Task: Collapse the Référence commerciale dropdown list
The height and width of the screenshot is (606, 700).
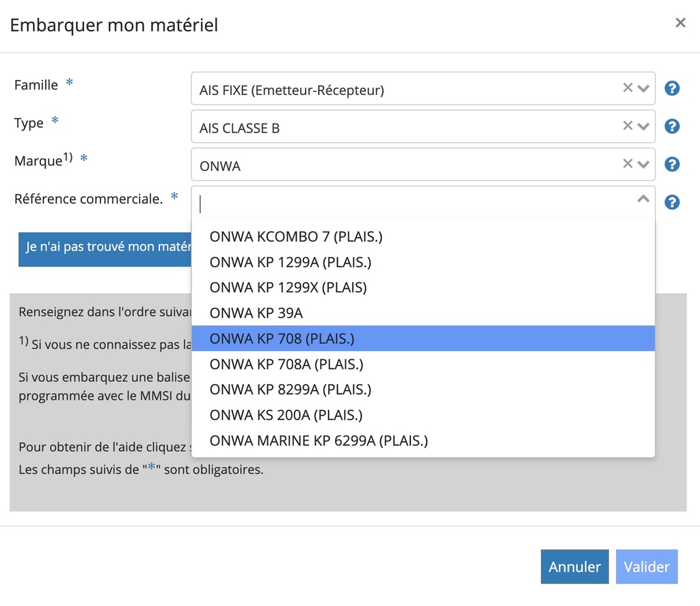Action: (x=643, y=199)
